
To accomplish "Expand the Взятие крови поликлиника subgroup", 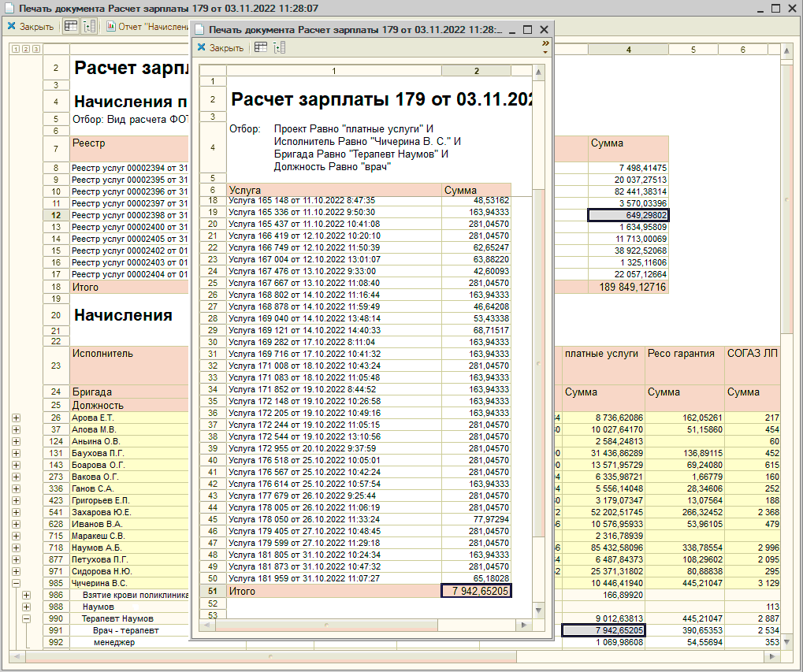I will coord(26,596).
